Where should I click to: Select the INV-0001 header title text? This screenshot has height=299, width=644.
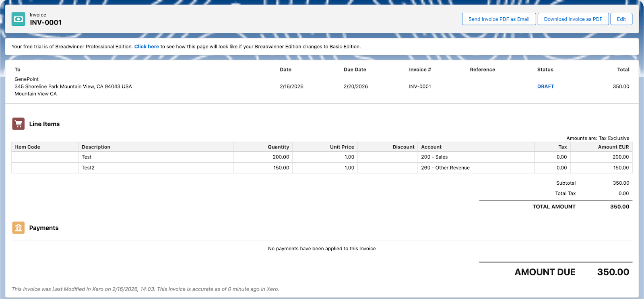[46, 23]
